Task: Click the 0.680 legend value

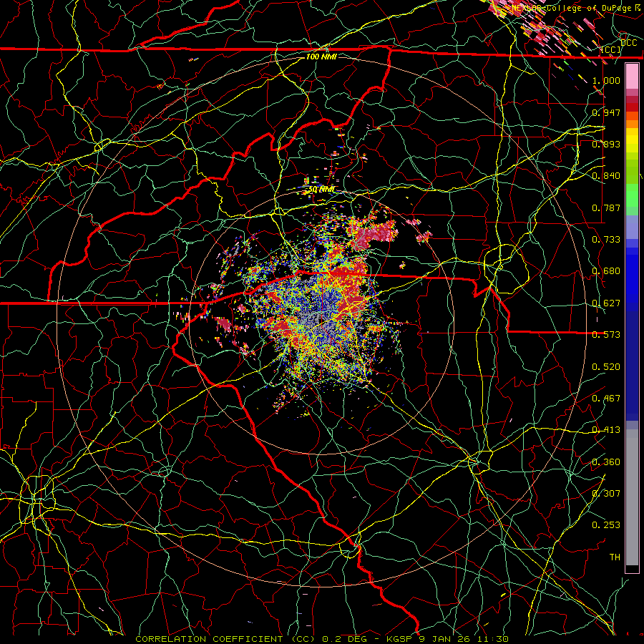Action: (606, 271)
